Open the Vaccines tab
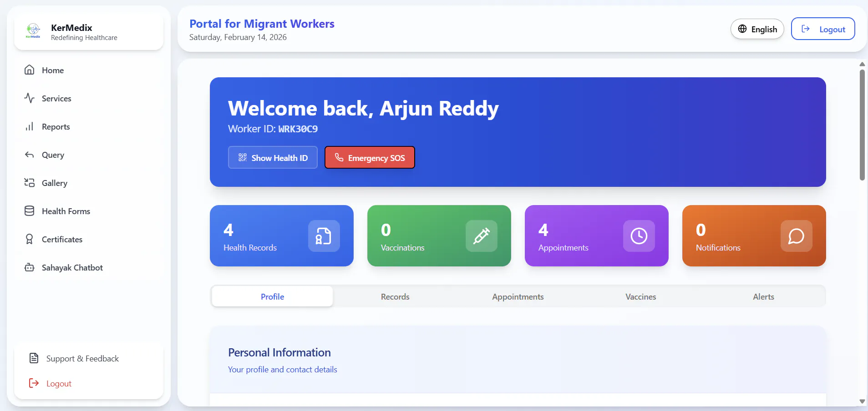 pos(641,296)
